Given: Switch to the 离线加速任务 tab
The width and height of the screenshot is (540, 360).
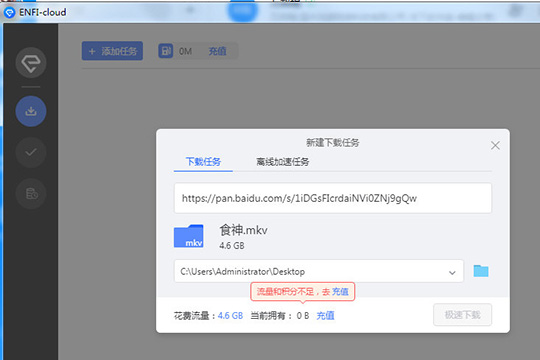Looking at the screenshot, I should pyautogui.click(x=282, y=162).
